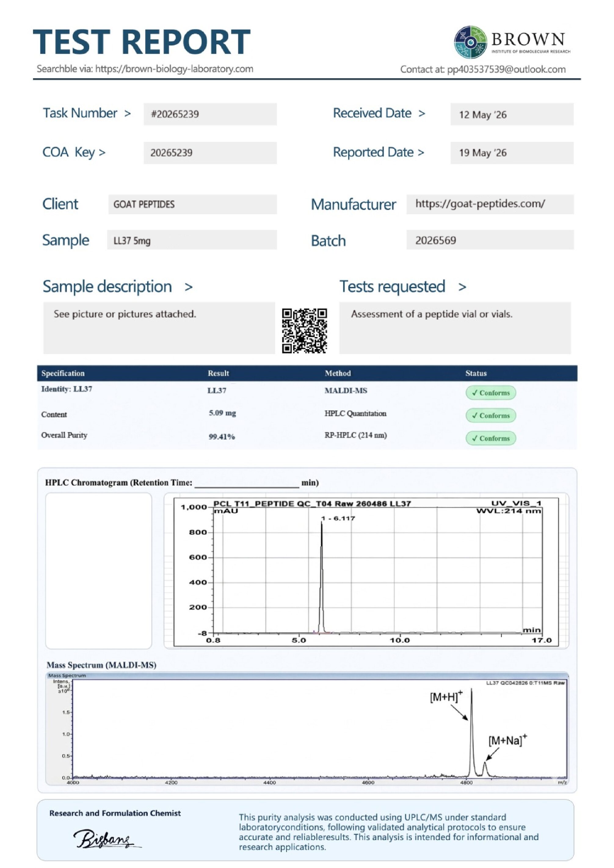
Task: Click the '1 - 6.117' peak label
Action: [338, 518]
